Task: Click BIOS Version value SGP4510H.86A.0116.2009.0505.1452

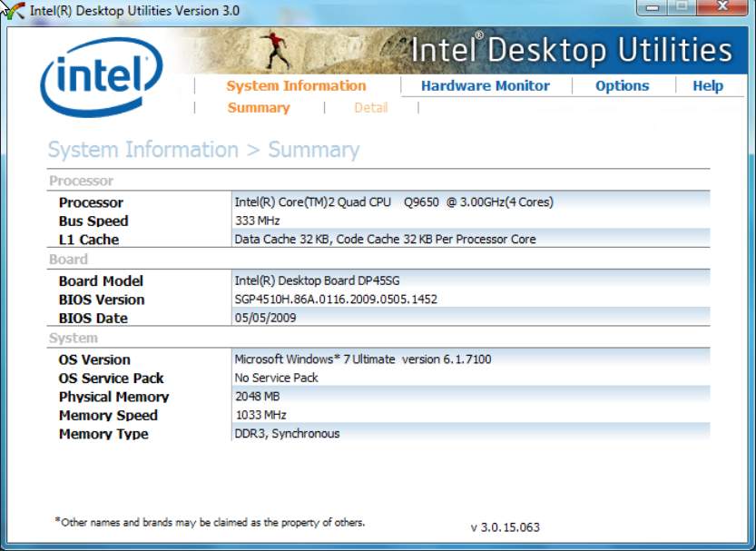Action: click(x=336, y=300)
